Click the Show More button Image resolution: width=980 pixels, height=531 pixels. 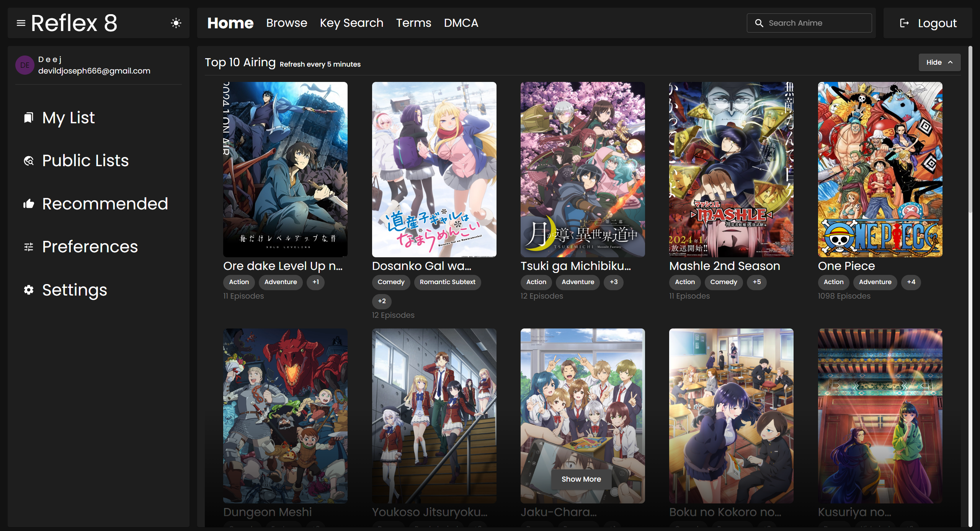pyautogui.click(x=581, y=479)
